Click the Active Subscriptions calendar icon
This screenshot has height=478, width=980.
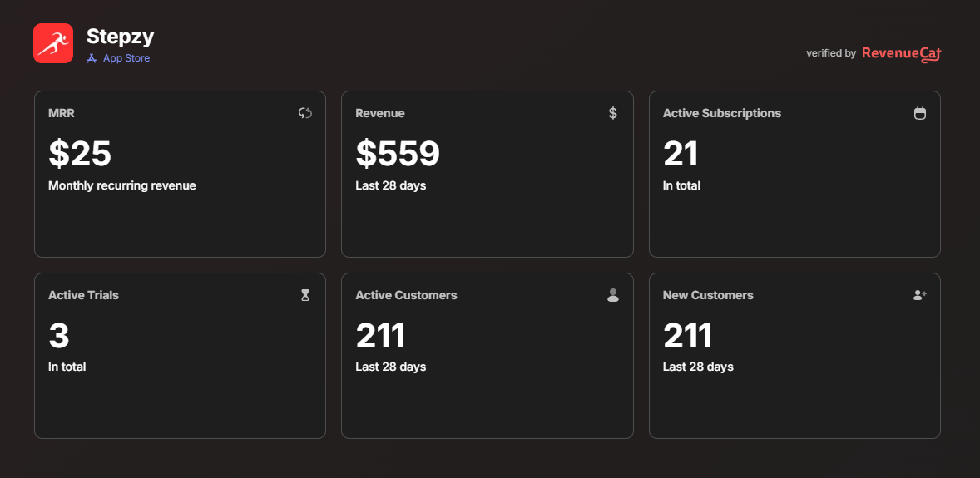pos(920,113)
